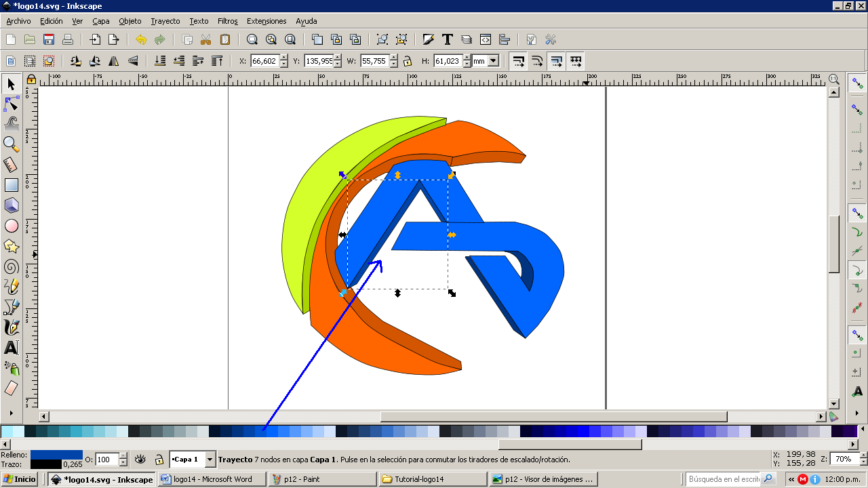Open the Archivo menu
868x488 pixels.
tap(18, 21)
